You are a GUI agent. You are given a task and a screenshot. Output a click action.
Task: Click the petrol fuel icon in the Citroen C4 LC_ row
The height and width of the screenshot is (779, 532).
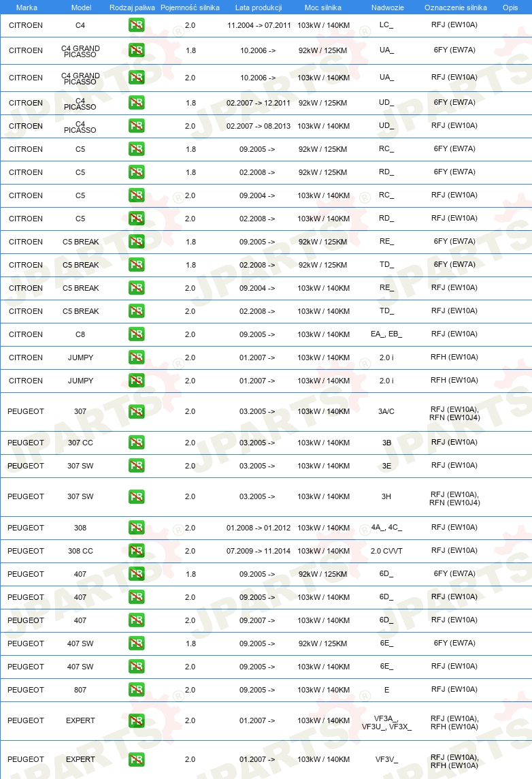coord(137,25)
